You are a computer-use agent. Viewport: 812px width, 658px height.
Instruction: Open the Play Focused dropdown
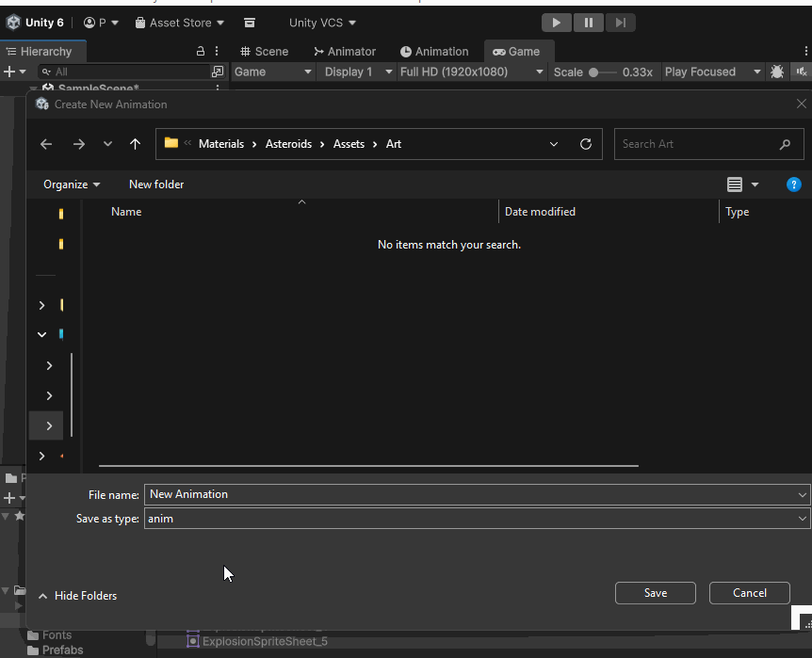[x=712, y=72]
